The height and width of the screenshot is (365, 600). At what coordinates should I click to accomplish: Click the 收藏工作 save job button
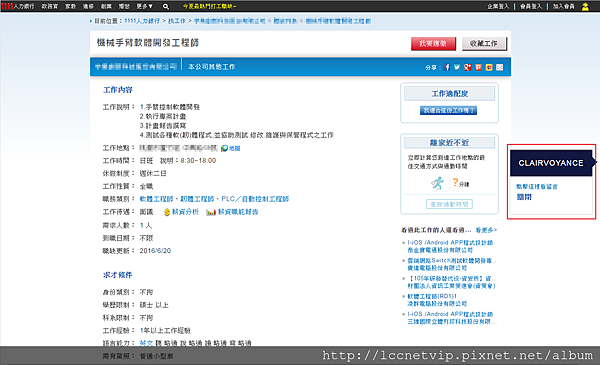pyautogui.click(x=484, y=44)
